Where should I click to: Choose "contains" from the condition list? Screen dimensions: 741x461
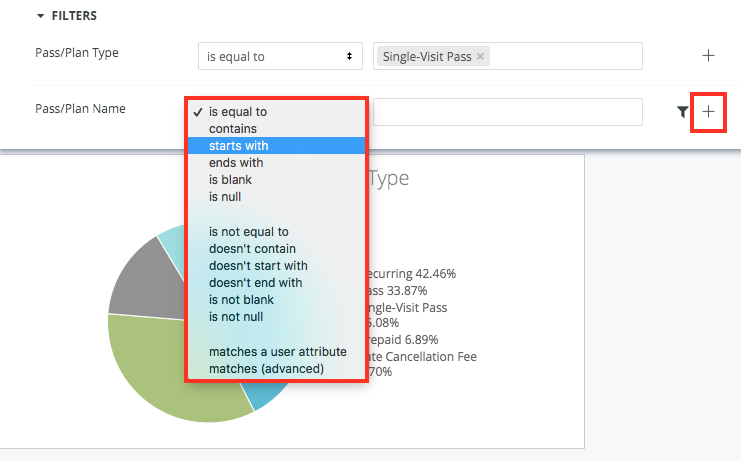click(233, 128)
